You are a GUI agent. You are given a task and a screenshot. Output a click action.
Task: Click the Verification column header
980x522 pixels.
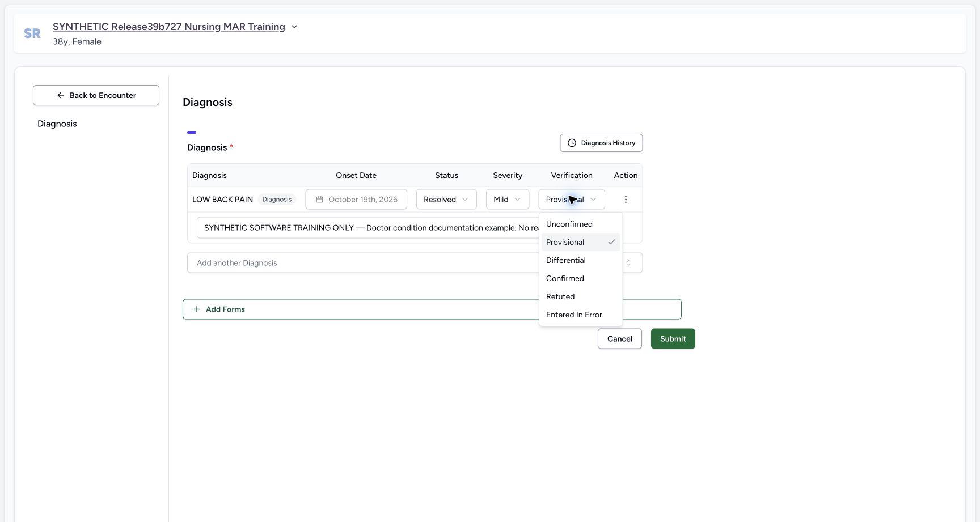572,175
